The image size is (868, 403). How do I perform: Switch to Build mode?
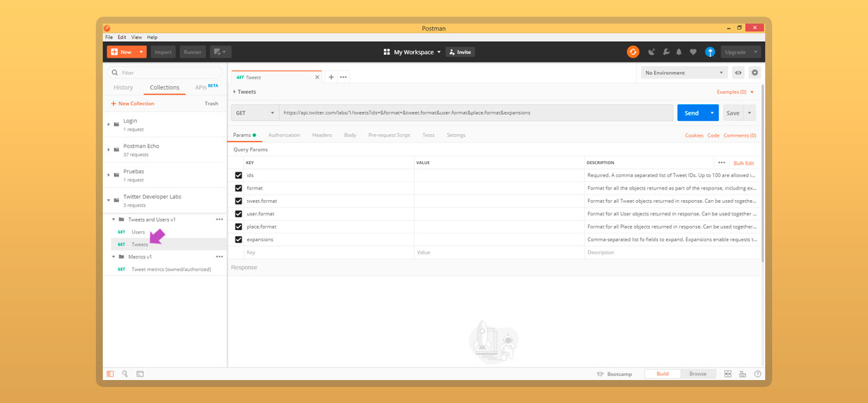(x=662, y=374)
